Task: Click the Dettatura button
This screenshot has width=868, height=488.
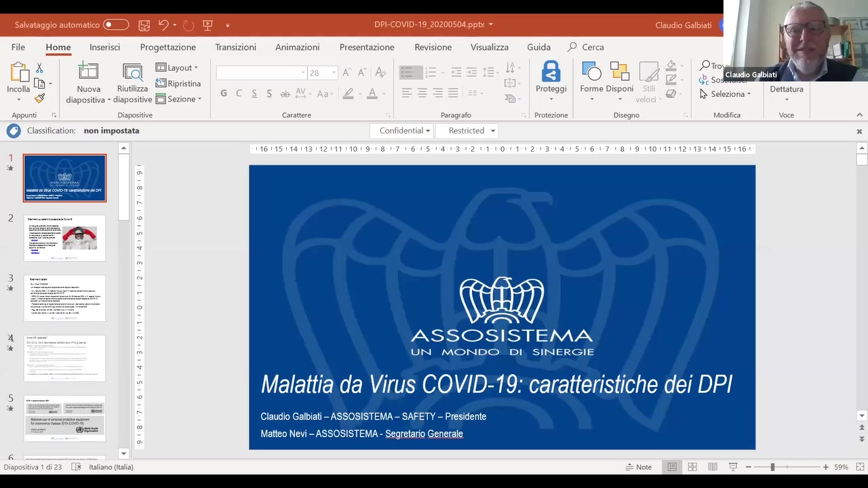Action: click(786, 89)
